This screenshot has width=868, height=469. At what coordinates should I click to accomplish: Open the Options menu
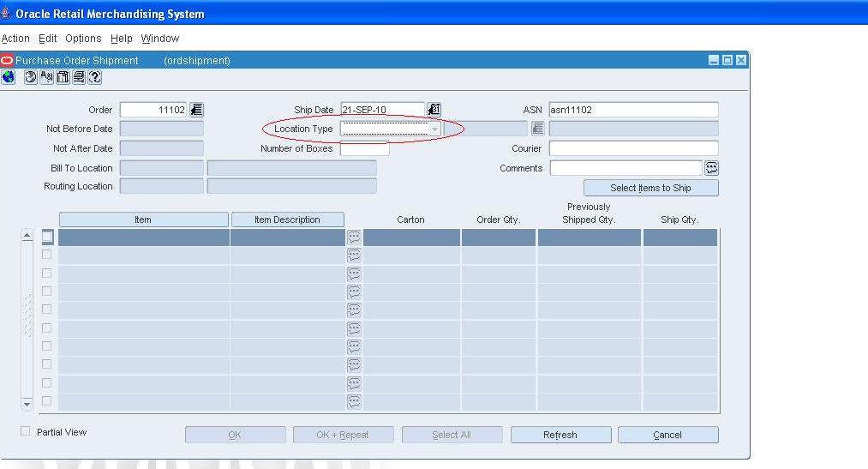coord(83,39)
